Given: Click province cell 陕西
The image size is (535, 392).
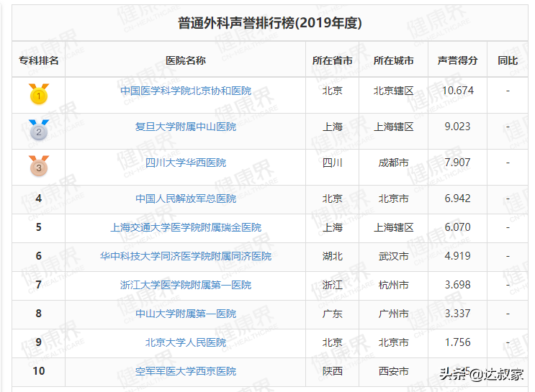Looking at the screenshot, I should [333, 371].
